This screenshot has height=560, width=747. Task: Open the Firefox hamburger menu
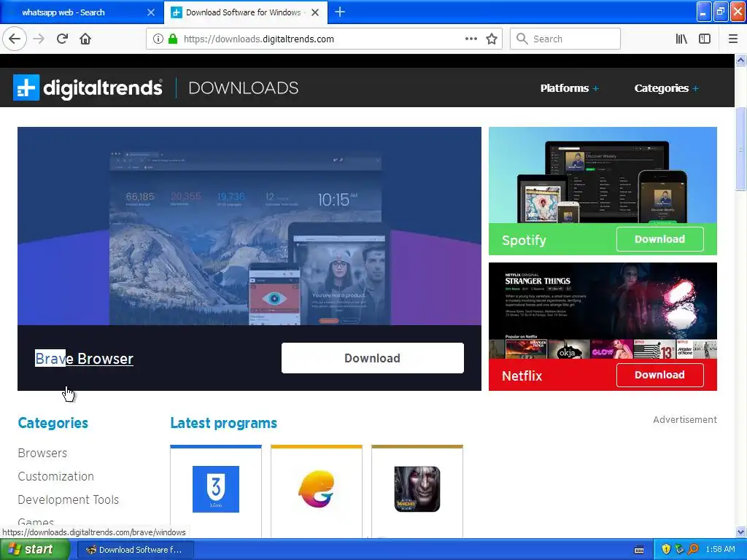pos(733,39)
